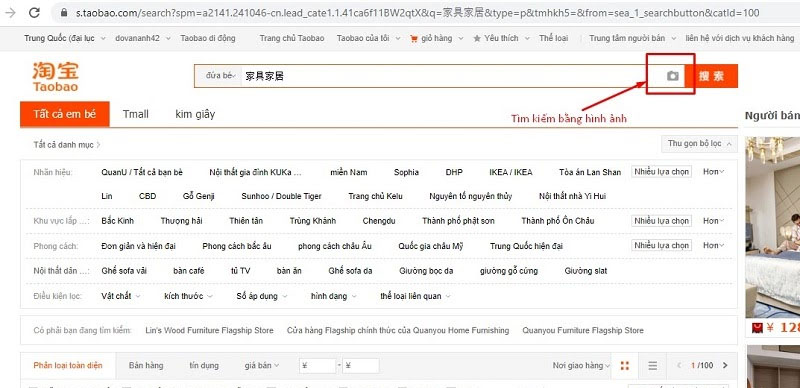The width and height of the screenshot is (800, 388).
Task: Click 'Nhiều lựa chọn' in style row
Action: pos(661,246)
